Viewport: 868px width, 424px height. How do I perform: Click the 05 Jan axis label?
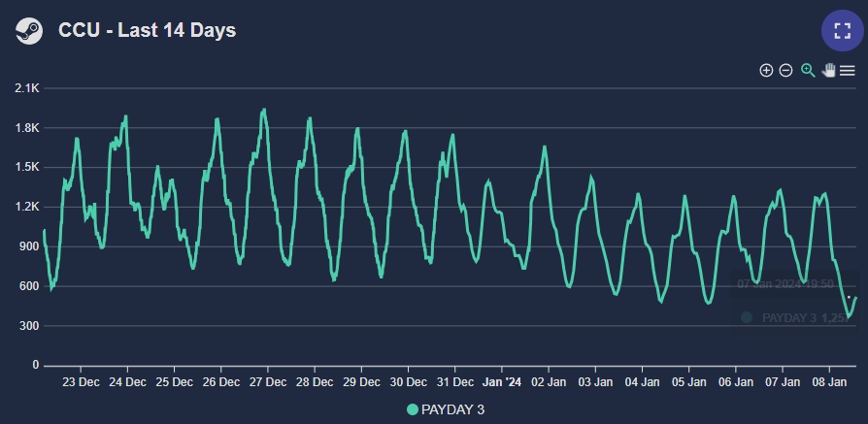pos(689,382)
